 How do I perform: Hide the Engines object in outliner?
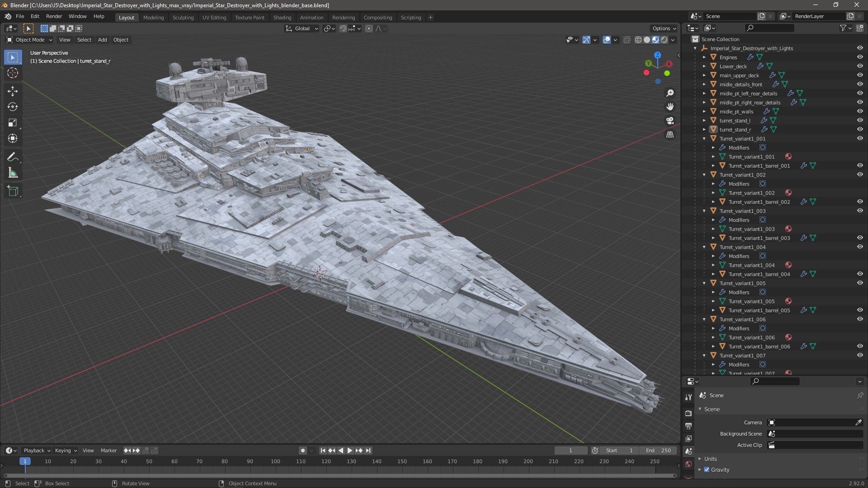860,57
